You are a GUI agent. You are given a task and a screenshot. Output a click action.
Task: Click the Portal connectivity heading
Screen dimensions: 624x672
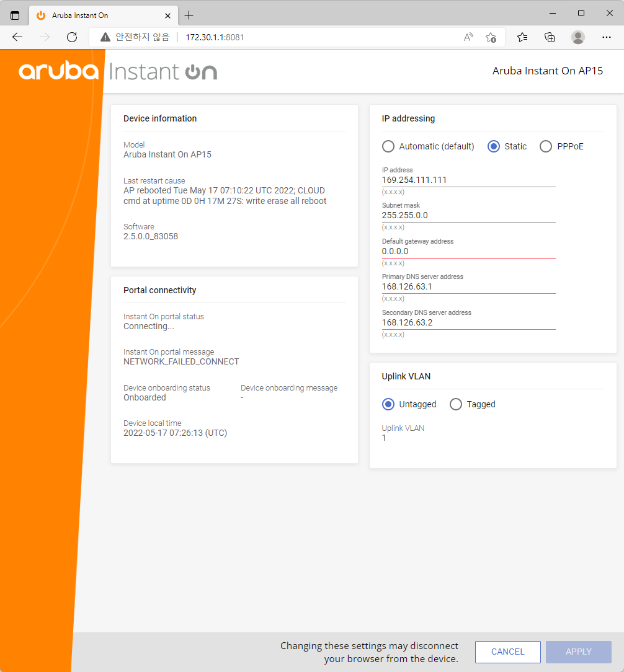tap(159, 291)
